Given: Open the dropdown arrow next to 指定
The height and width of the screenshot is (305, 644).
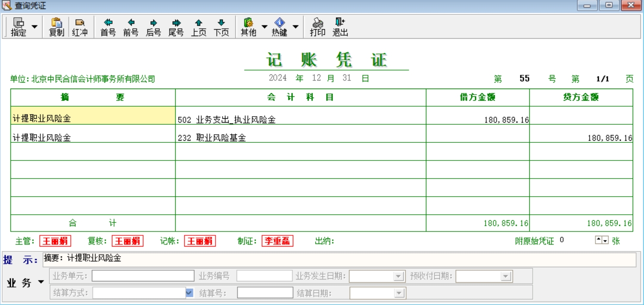Looking at the screenshot, I should pyautogui.click(x=34, y=27).
